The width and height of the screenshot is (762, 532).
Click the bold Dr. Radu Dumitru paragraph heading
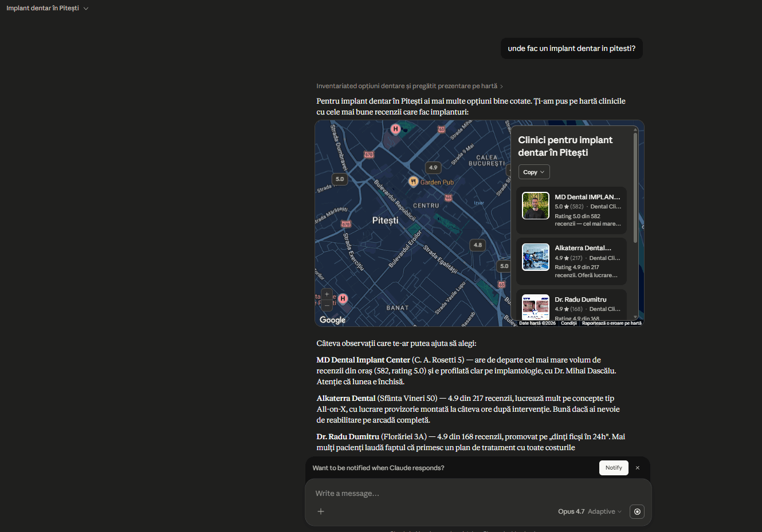(x=348, y=437)
